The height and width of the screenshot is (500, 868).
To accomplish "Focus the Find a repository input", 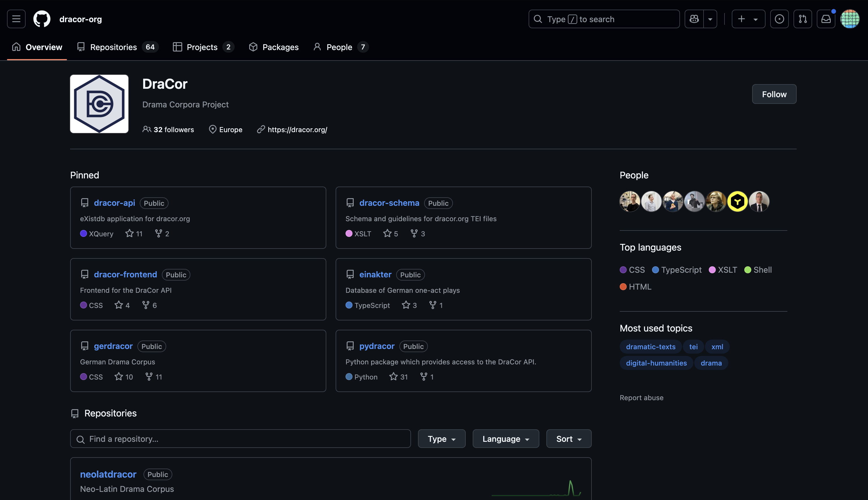I will click(x=240, y=439).
